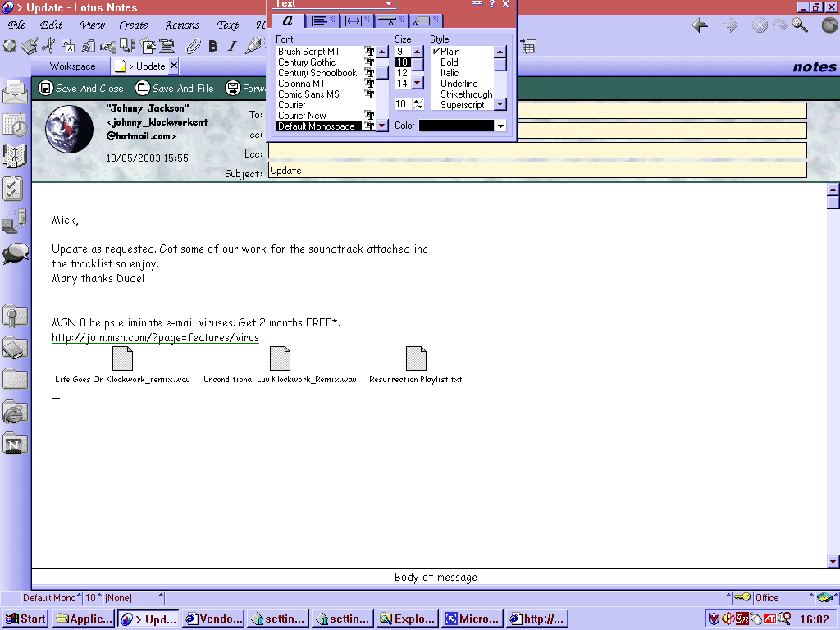Click the search magnifier icon
Screen dimensions: 840x630
pos(800,25)
